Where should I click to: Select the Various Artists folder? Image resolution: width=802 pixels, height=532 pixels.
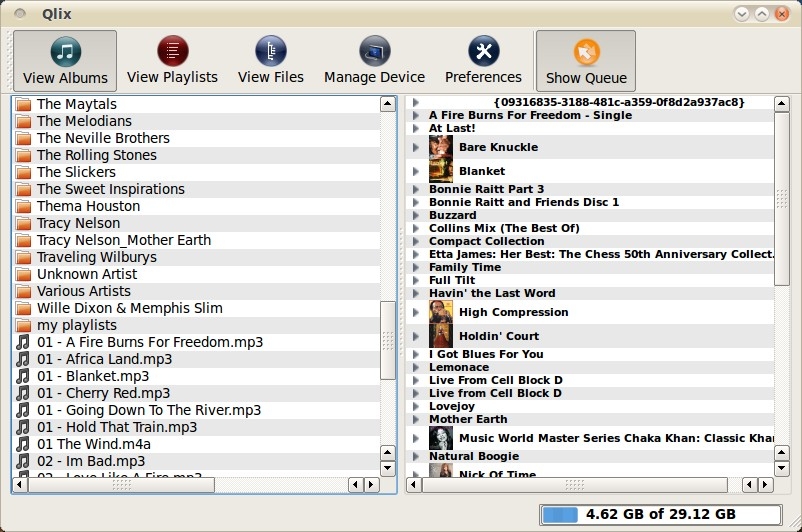pos(83,291)
